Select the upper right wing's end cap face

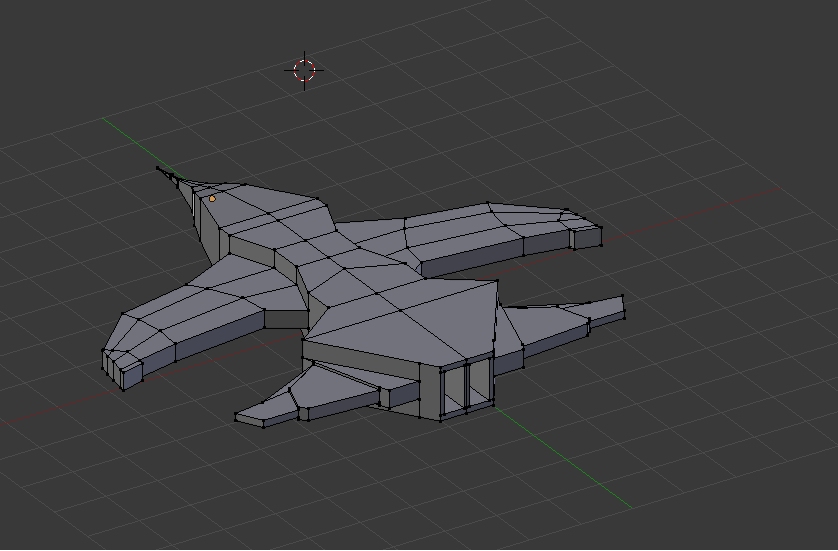click(x=586, y=237)
